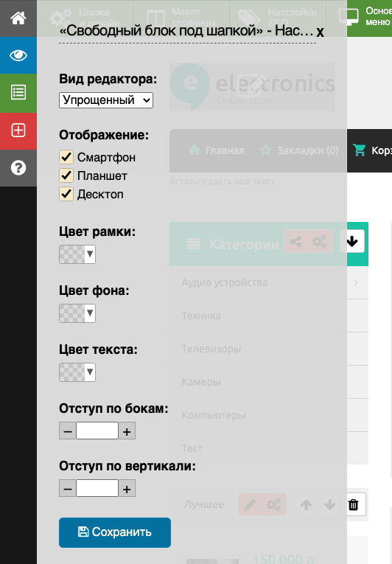Click the shopping cart icon
The image size is (392, 564).
click(x=359, y=150)
